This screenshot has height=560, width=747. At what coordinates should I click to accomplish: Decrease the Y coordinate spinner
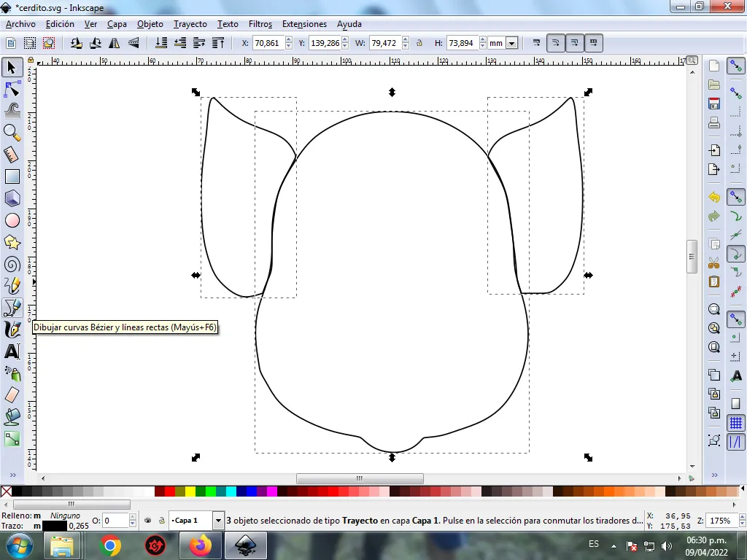[x=345, y=46]
